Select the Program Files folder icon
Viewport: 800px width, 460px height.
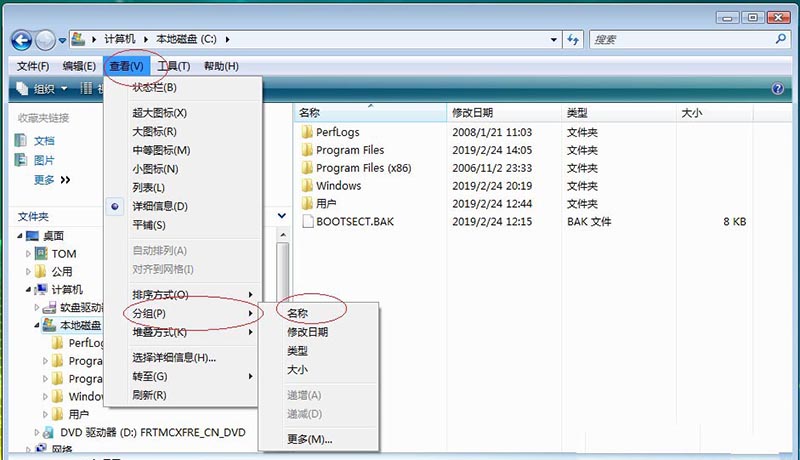point(307,150)
